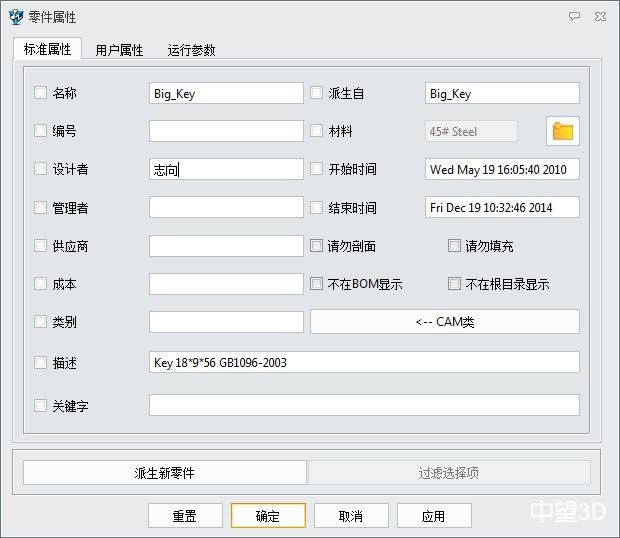This screenshot has height=538, width=620.
Task: Click the 应用 button
Action: (x=433, y=516)
